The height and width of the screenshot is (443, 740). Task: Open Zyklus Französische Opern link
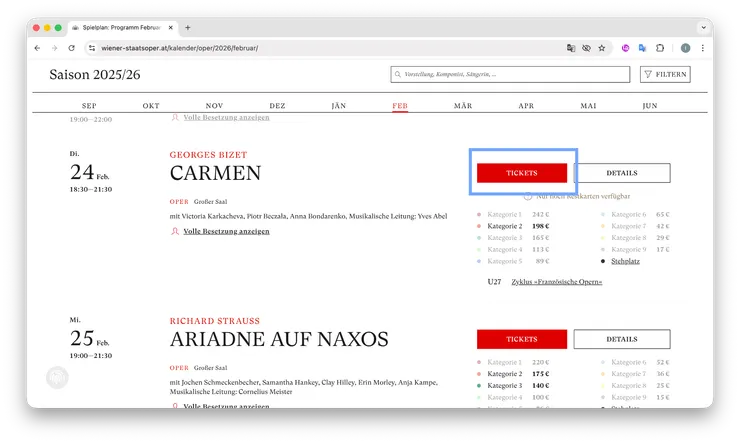(x=557, y=282)
